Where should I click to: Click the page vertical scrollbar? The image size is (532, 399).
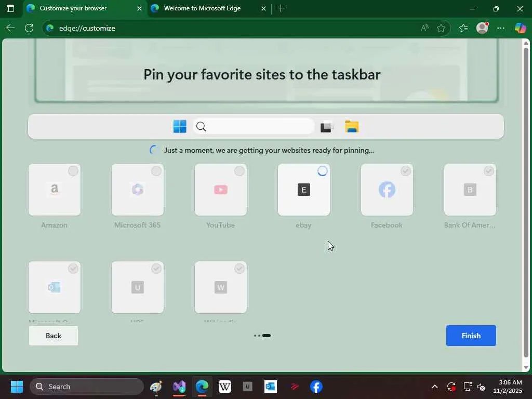point(526,202)
